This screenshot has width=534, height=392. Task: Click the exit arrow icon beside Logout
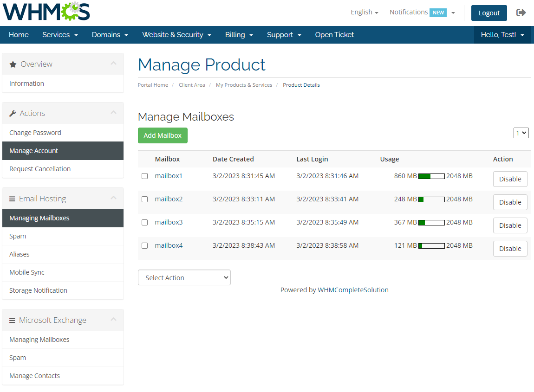521,13
